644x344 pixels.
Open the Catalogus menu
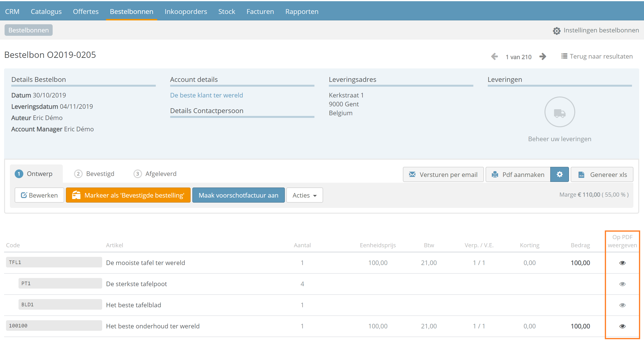[46, 12]
